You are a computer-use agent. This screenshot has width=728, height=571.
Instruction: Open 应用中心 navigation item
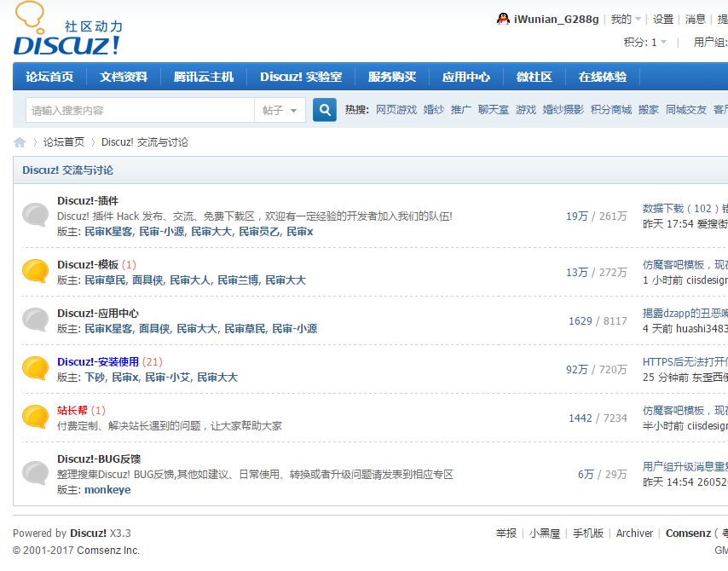tap(466, 77)
